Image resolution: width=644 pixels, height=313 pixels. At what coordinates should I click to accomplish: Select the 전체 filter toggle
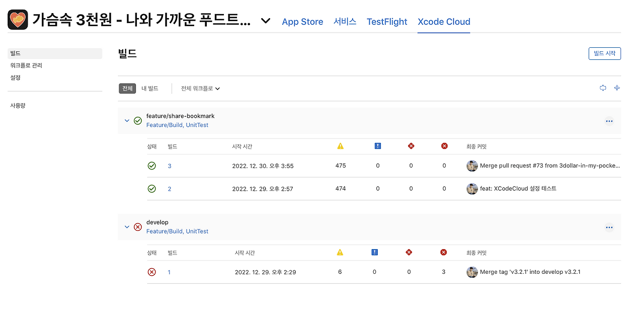(x=127, y=89)
